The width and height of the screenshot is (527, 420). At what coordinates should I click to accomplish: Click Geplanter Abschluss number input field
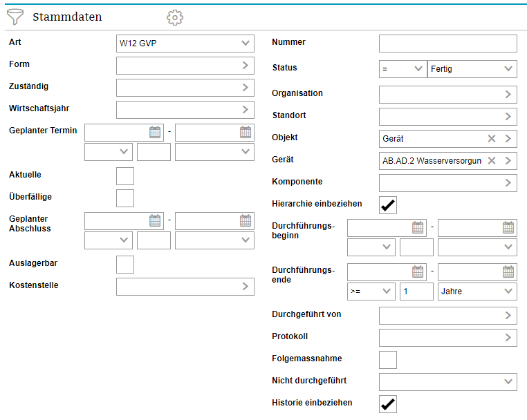click(x=154, y=240)
